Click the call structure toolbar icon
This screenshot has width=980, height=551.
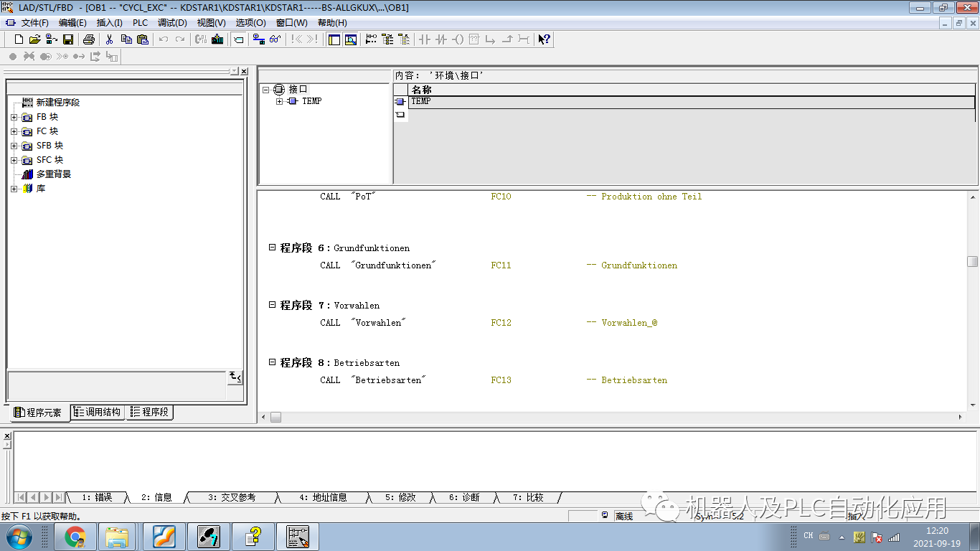387,39
